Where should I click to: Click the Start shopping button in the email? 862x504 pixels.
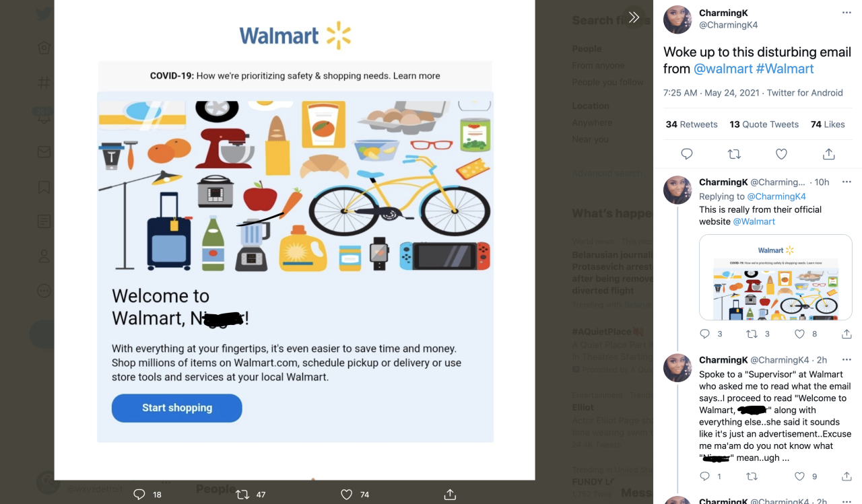tap(176, 408)
